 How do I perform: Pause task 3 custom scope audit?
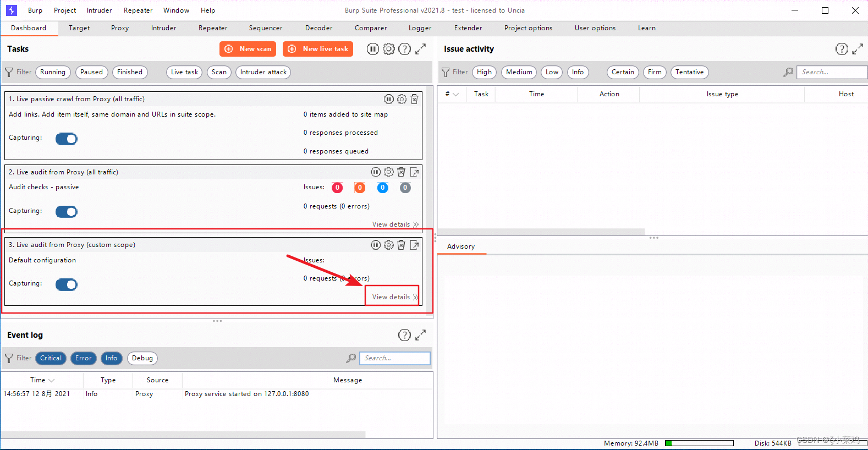pos(376,245)
